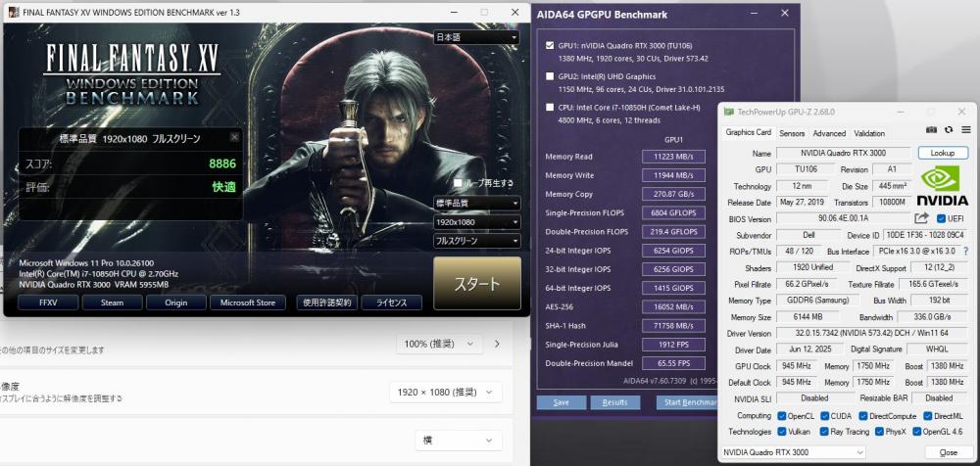The image size is (980, 466).
Task: Click the Memory Copy value 270.87 GB/s
Action: [674, 194]
